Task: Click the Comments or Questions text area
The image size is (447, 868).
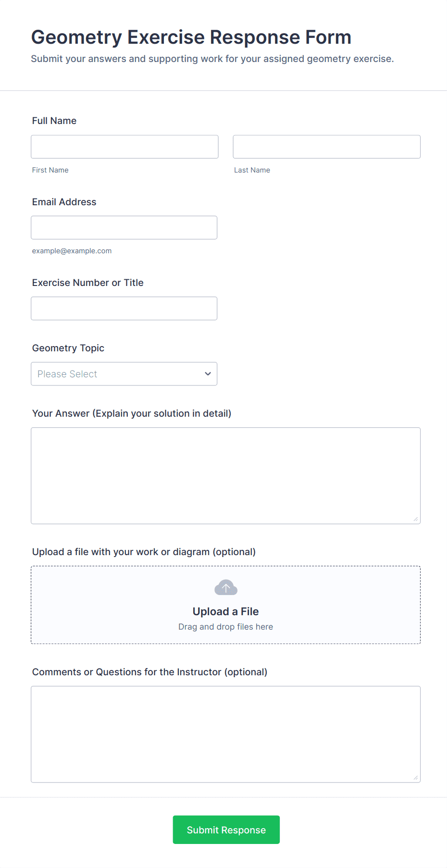Action: click(225, 734)
